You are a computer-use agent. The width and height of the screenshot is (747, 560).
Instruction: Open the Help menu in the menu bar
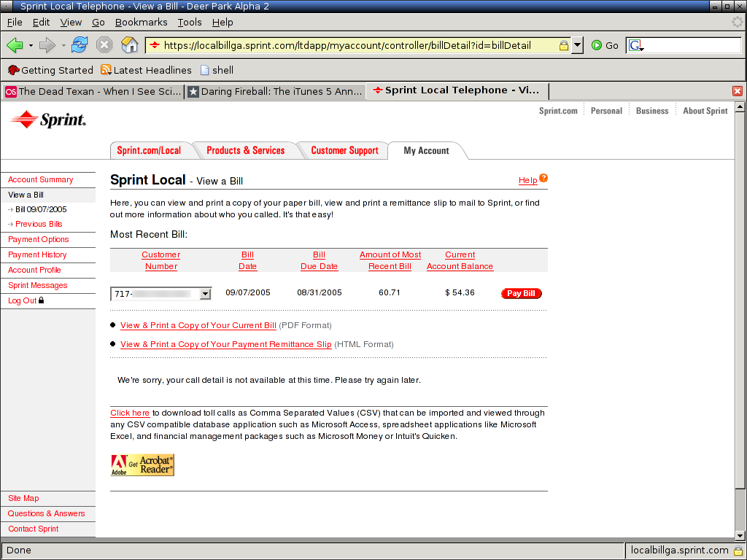(222, 23)
